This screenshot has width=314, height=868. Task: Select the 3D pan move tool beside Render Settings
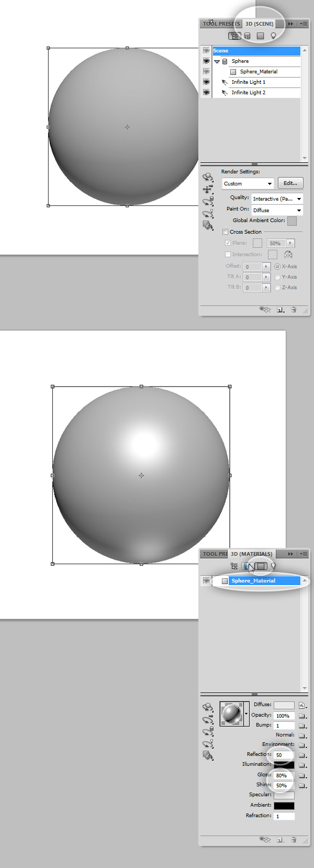click(208, 189)
